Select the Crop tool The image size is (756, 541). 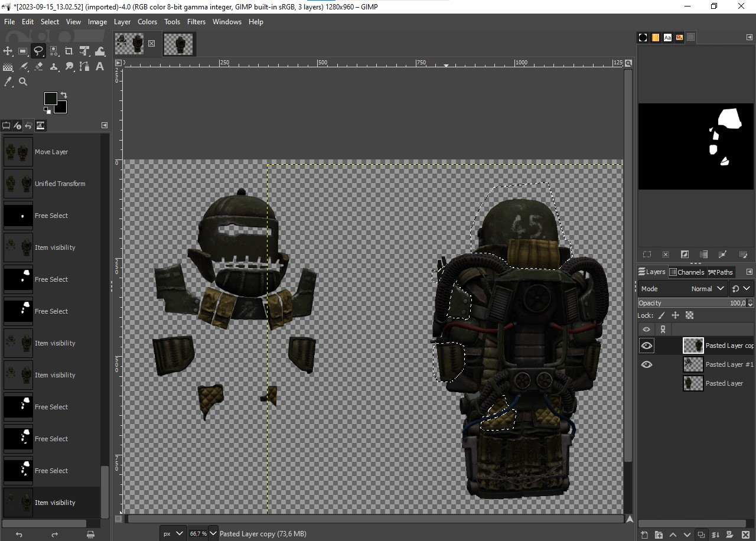(69, 51)
